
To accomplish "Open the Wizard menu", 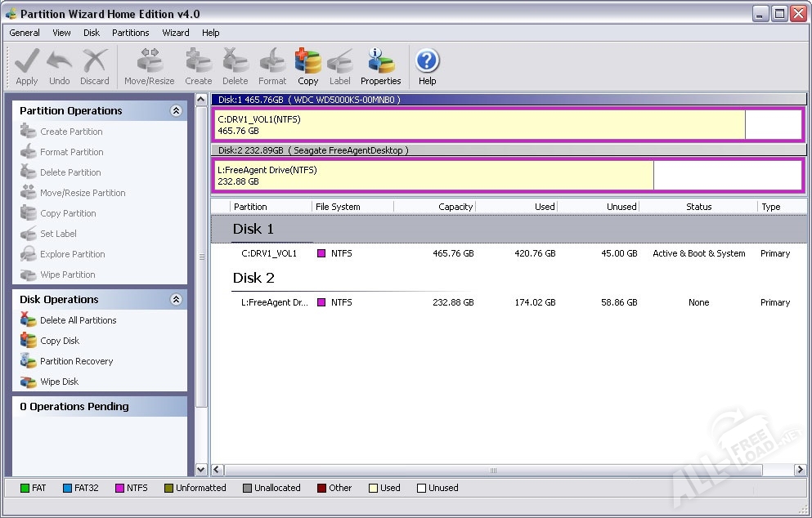I will [175, 33].
